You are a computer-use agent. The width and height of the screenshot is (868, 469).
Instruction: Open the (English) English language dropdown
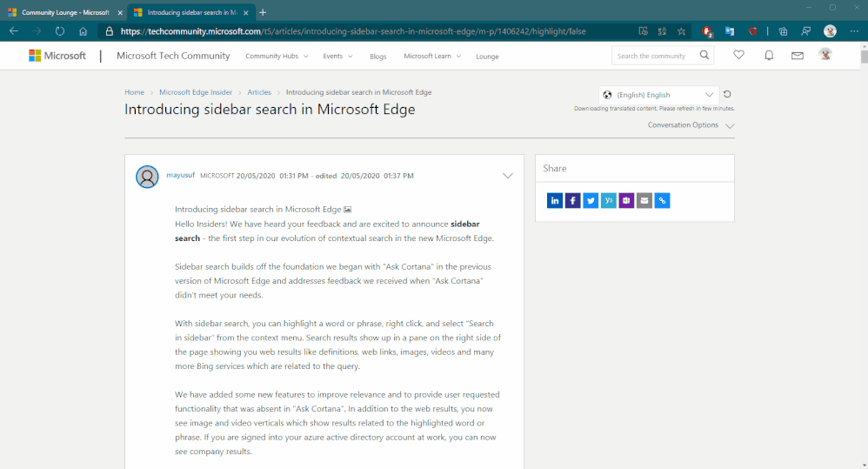658,95
